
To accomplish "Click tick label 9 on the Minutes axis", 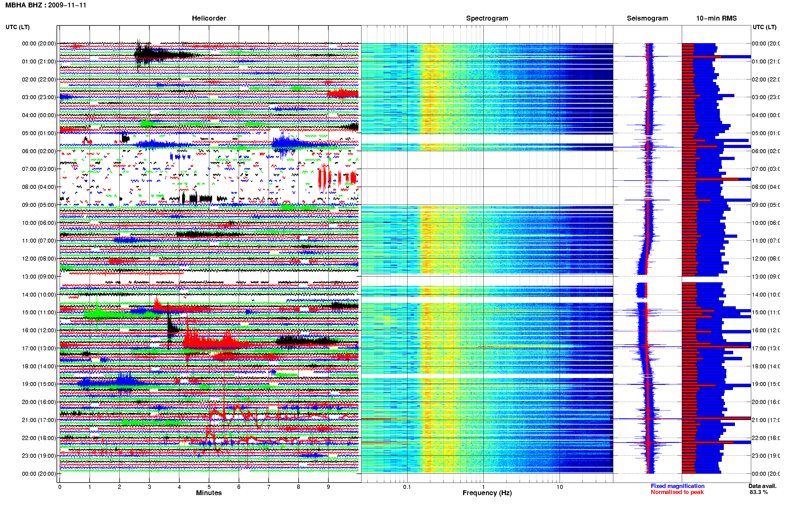I will point(328,487).
